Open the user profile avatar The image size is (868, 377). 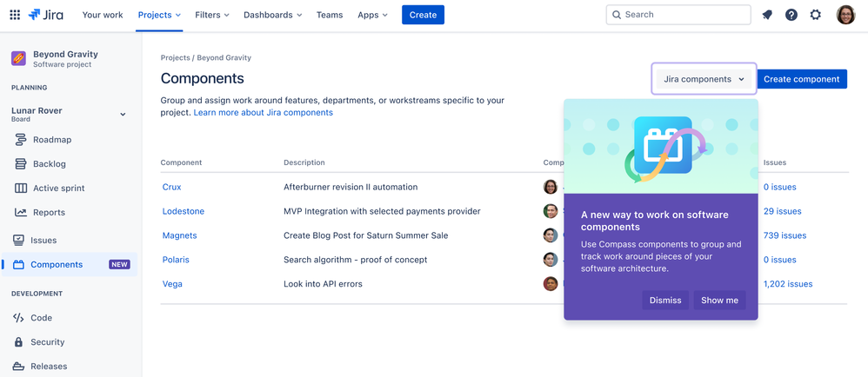[x=846, y=15]
